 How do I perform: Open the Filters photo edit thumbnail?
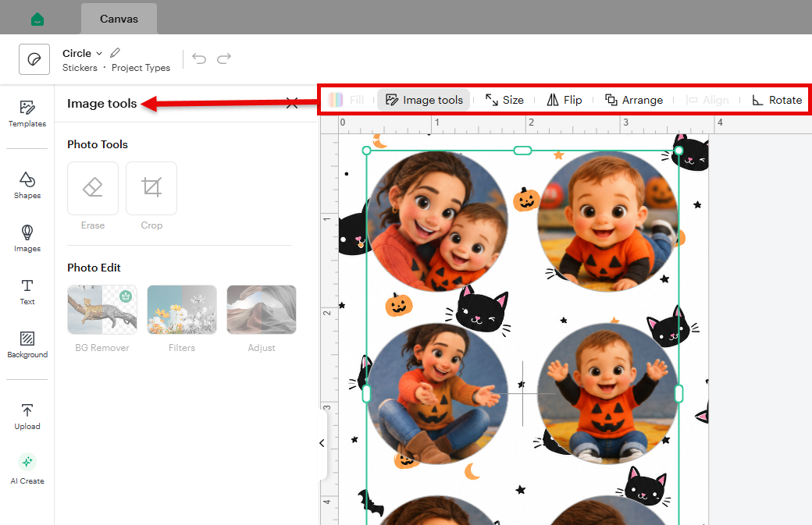182,310
